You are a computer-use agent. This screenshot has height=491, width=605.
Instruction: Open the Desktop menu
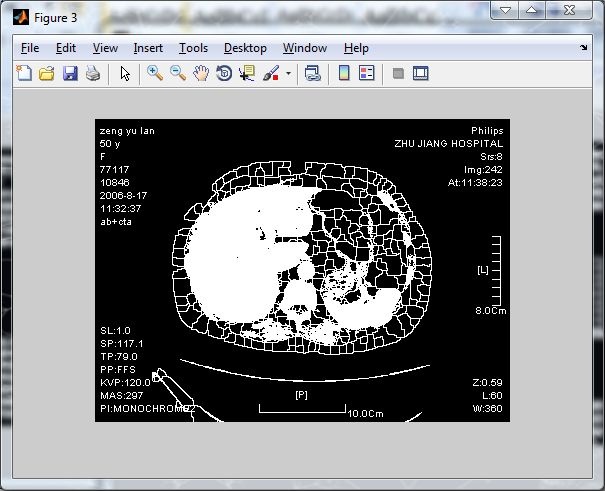[x=245, y=48]
